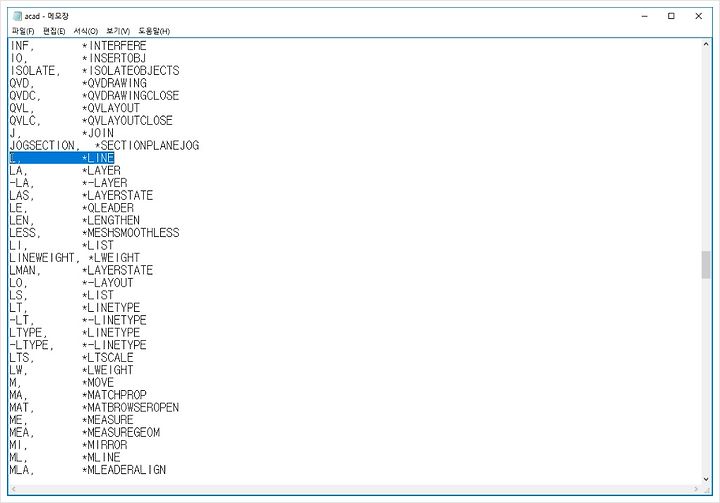This screenshot has height=503, width=720.
Task: Click the MEA alias text
Action: pyautogui.click(x=21, y=432)
